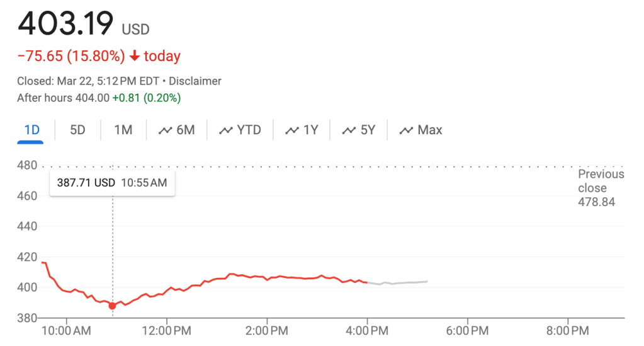The height and width of the screenshot is (346, 644).
Task: Switch to the 5D range tab
Action: point(77,130)
